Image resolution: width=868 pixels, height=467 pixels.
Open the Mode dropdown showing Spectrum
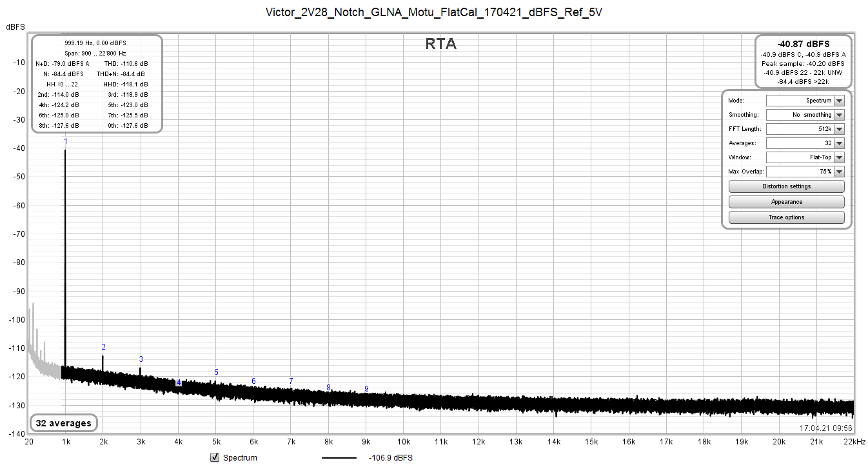coord(805,101)
